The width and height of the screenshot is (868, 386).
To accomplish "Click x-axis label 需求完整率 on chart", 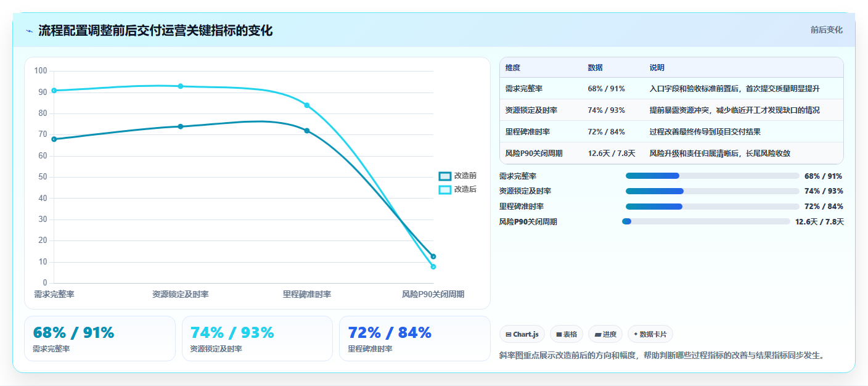I will click(54, 295).
